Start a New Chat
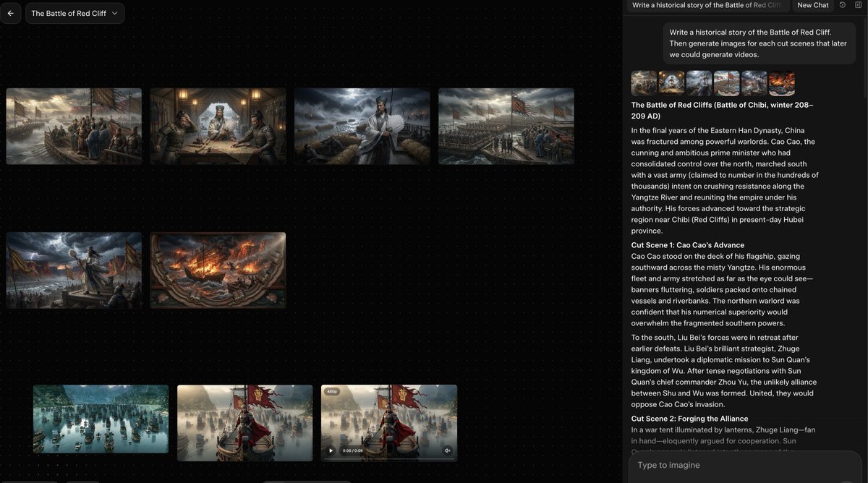 click(813, 5)
